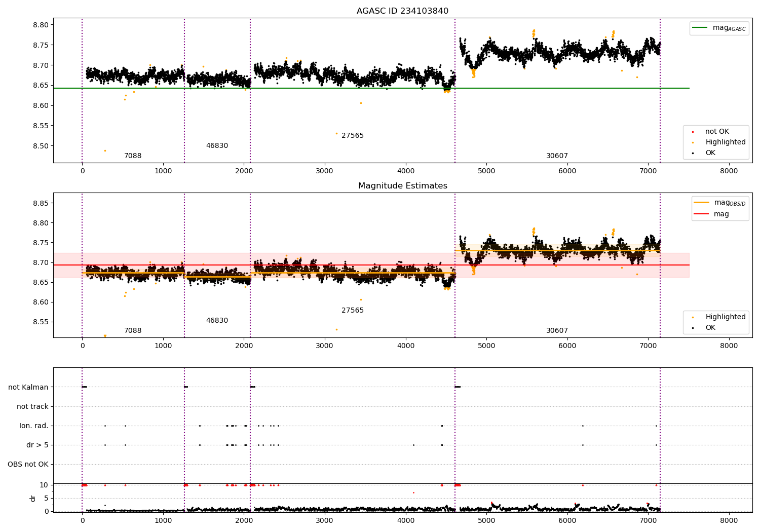Image resolution: width=760 pixels, height=532 pixels.
Task: Click the Magnitude Estimates subplot title
Action: 402,186
